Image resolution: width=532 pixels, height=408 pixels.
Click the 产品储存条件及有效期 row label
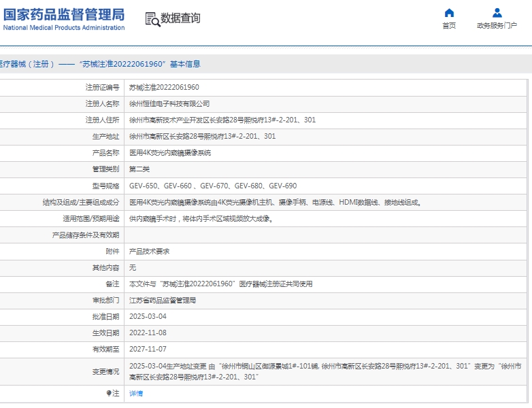(86, 235)
